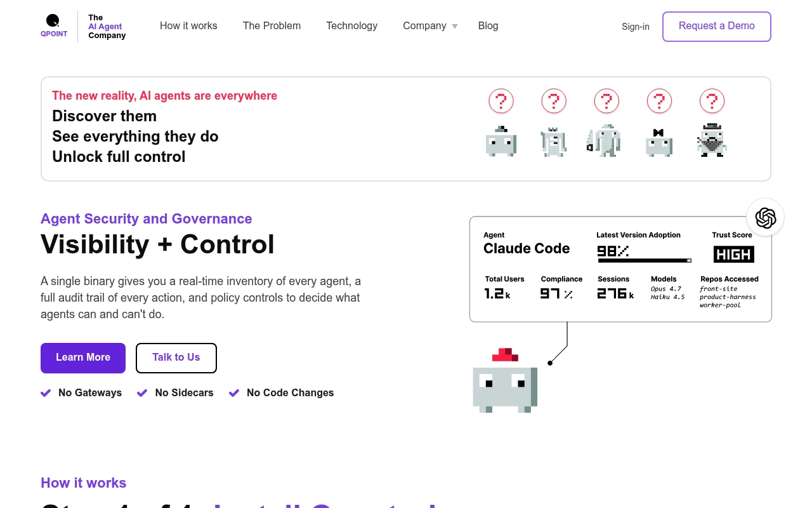The height and width of the screenshot is (508, 812).
Task: Click the No Sidecars checkmark
Action: tap(142, 393)
